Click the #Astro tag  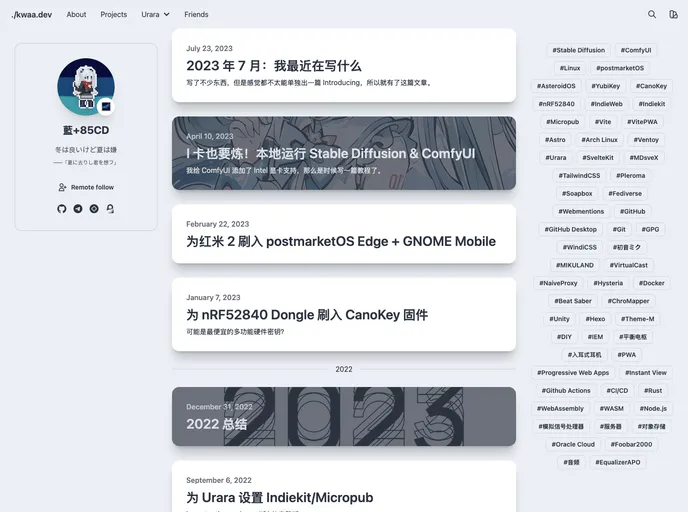click(x=555, y=140)
